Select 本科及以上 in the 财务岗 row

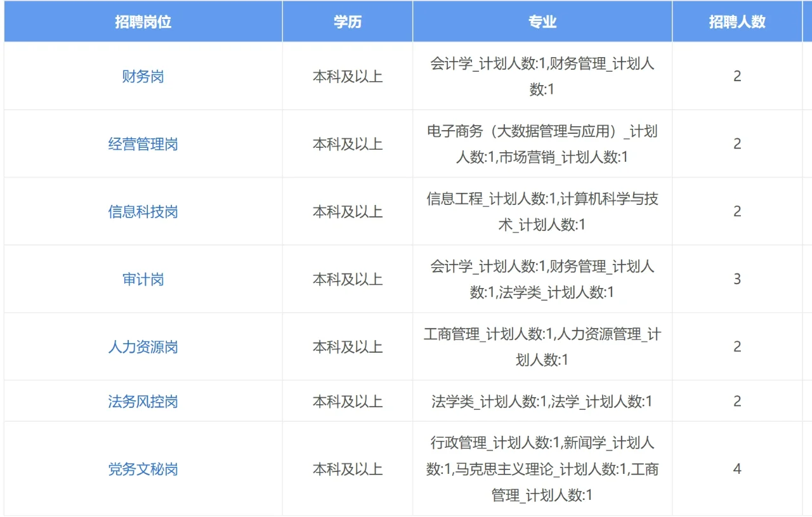click(348, 77)
